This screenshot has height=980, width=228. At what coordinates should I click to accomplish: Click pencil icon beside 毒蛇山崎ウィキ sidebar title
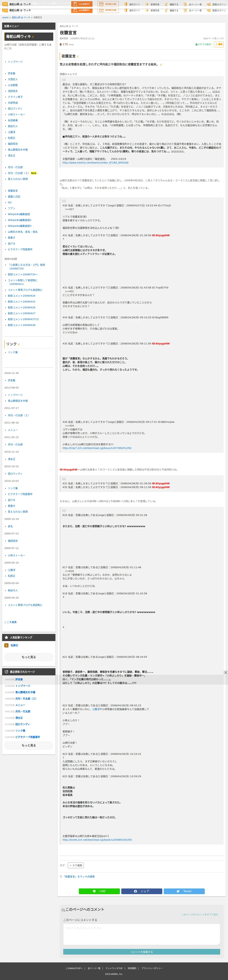(x=33, y=37)
